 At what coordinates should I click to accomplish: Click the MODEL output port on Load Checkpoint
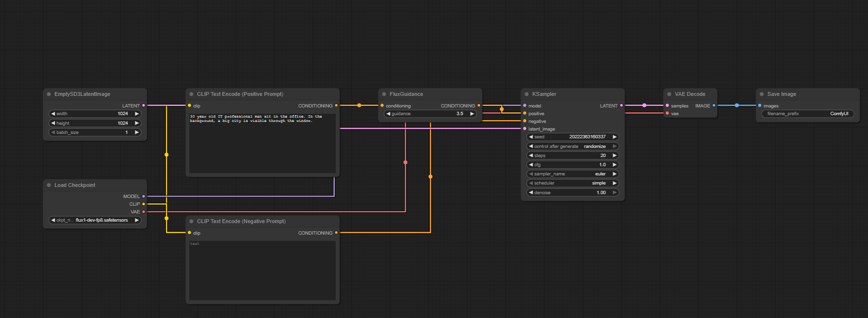tap(144, 197)
